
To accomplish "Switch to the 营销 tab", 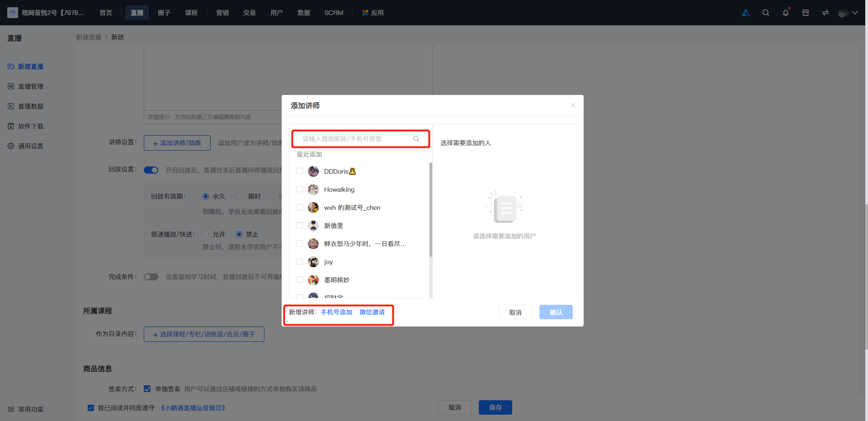I will tap(222, 13).
